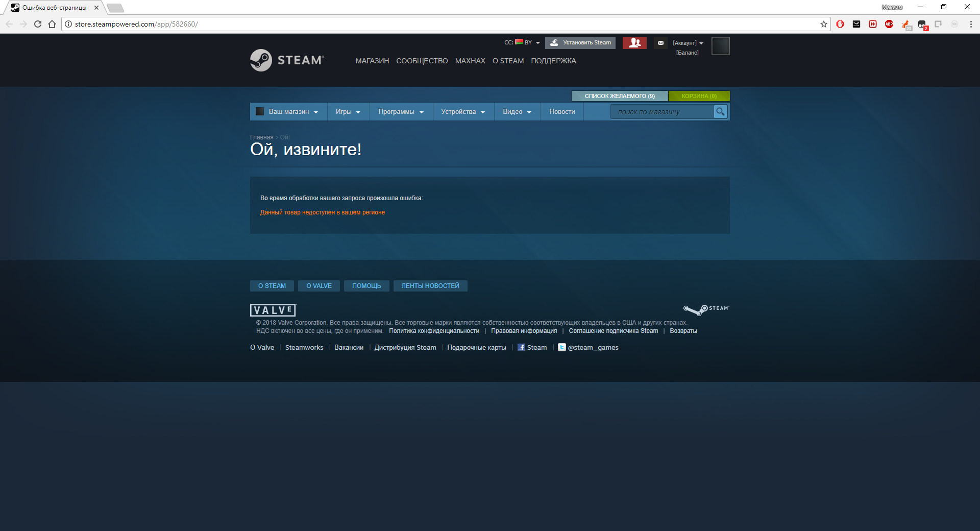Open the Новости store tab
The image size is (980, 531).
point(562,112)
